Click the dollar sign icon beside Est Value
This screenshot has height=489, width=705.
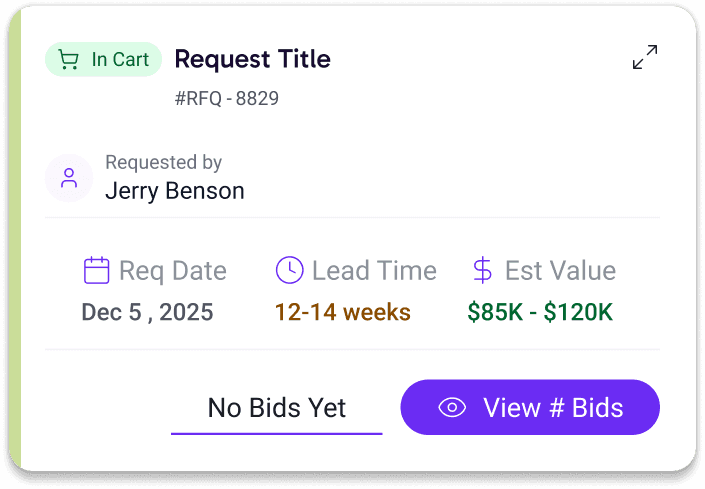[482, 271]
